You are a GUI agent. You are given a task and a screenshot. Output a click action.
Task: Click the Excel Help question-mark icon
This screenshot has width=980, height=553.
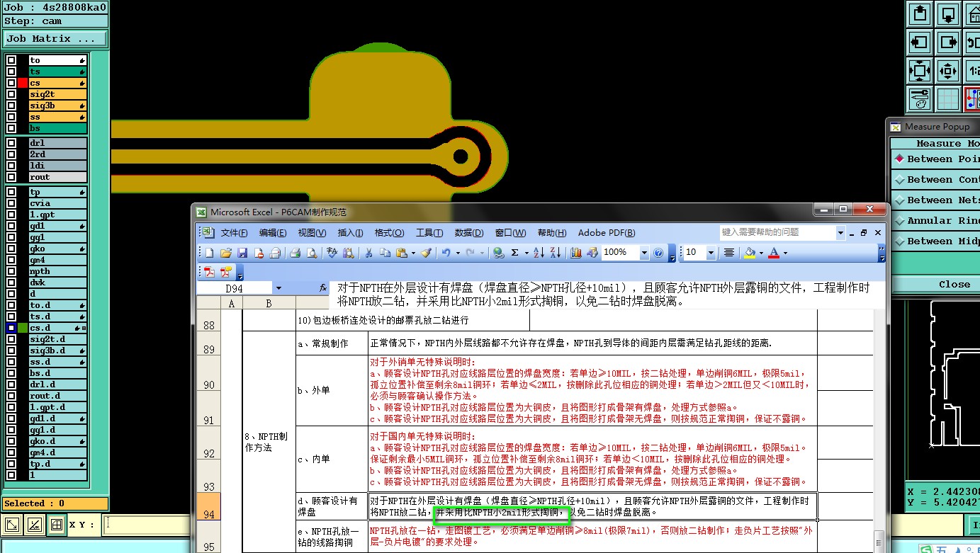pyautogui.click(x=658, y=253)
